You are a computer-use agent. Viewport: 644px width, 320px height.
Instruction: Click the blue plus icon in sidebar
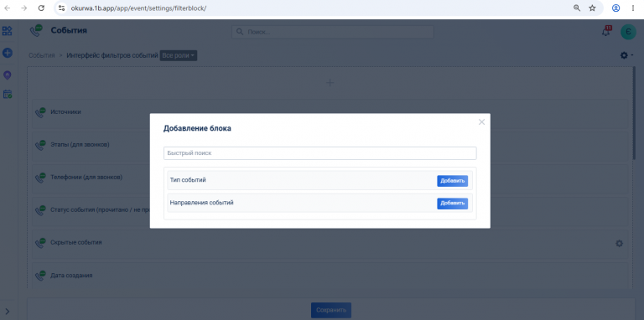8,53
